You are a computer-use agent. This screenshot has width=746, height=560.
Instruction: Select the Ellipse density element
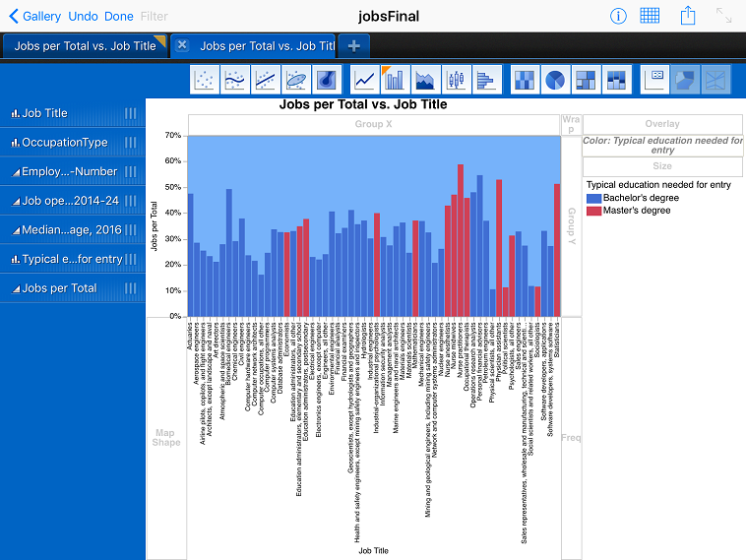[x=296, y=80]
